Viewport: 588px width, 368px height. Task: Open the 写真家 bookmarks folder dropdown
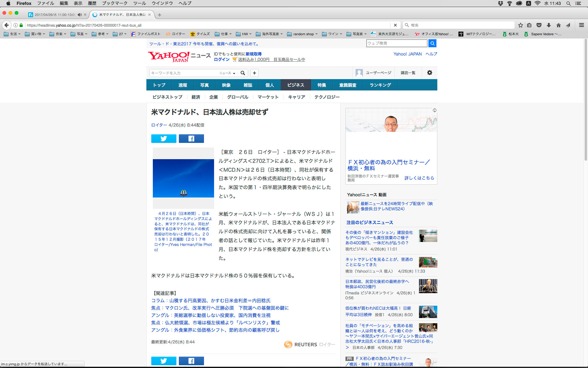357,34
